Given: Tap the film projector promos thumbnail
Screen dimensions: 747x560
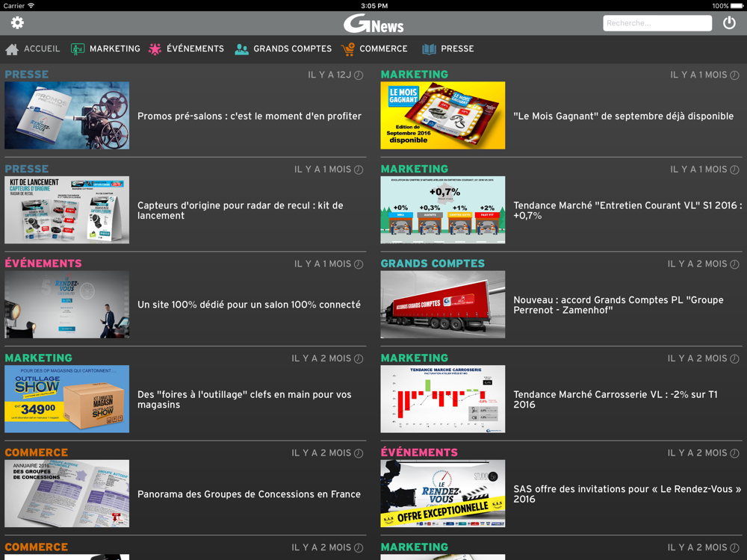Looking at the screenshot, I should point(66,115).
